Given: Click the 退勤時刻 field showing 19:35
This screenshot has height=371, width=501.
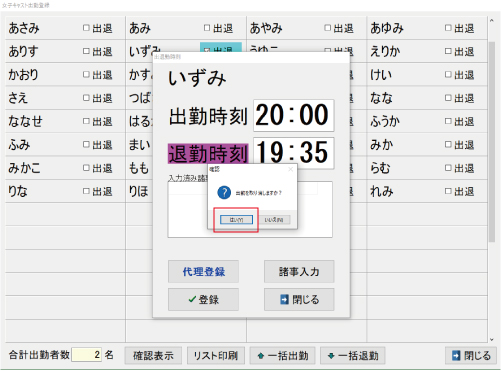Looking at the screenshot, I should tap(293, 153).
